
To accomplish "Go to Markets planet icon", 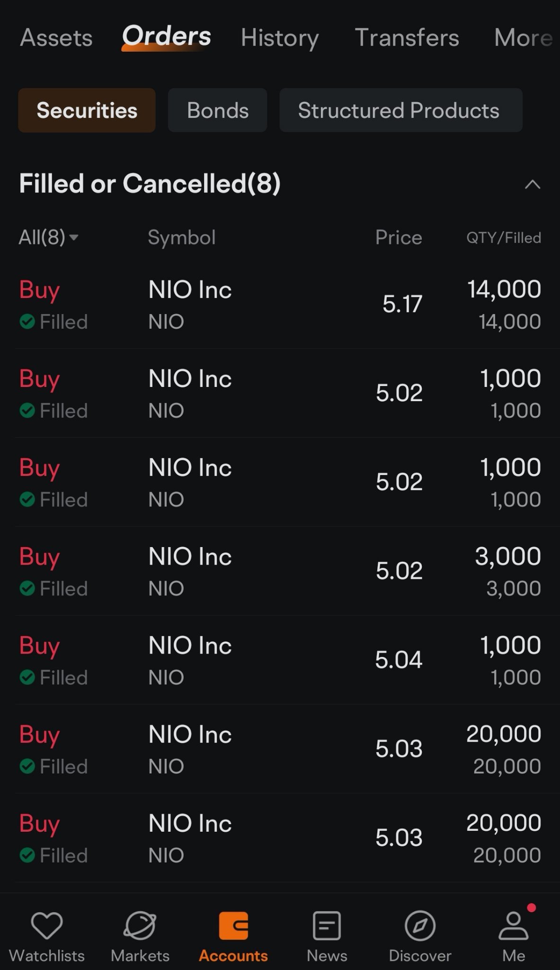I will click(x=140, y=925).
